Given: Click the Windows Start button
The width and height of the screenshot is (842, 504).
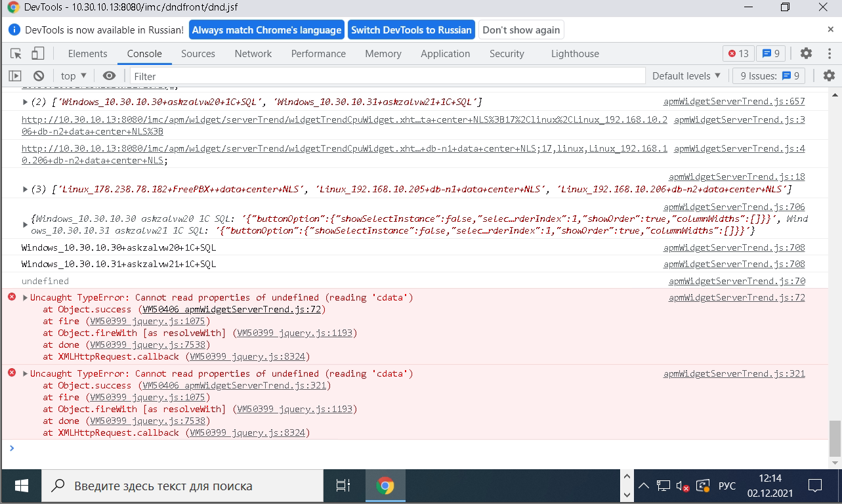Looking at the screenshot, I should (x=21, y=486).
